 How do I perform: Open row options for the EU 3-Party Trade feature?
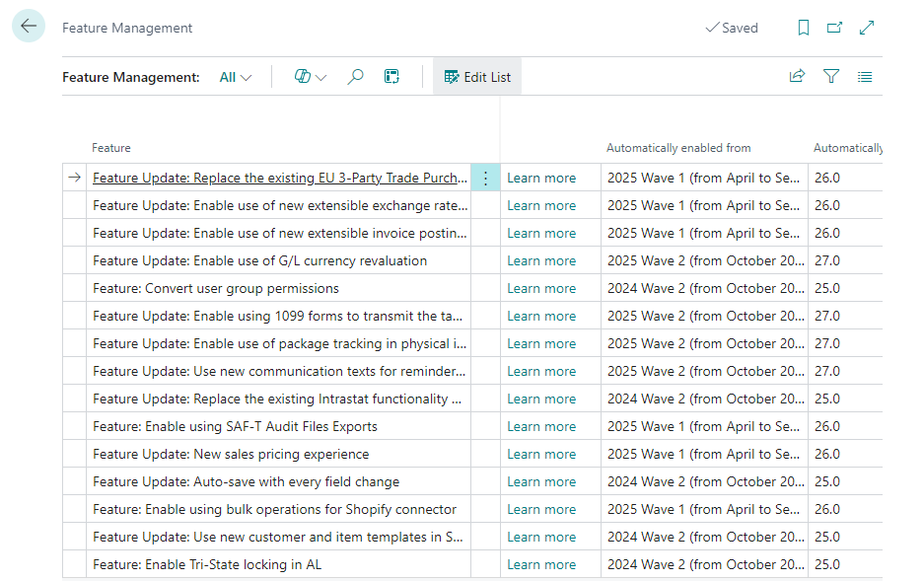[485, 179]
